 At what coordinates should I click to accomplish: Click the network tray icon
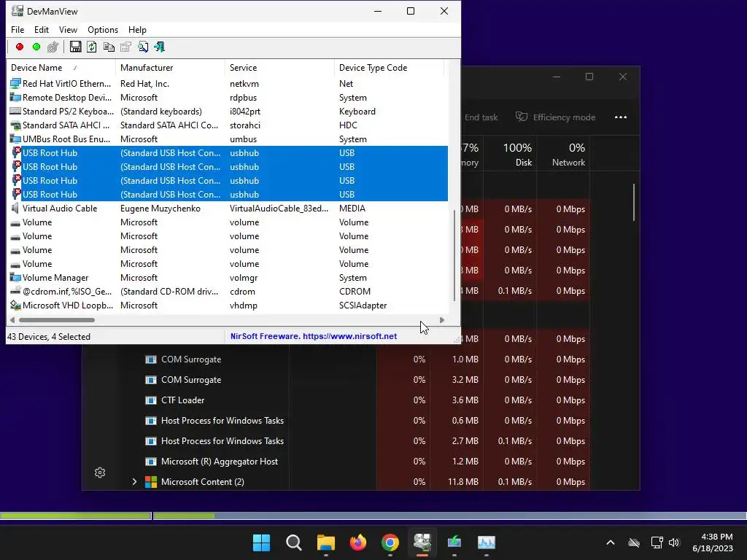[657, 542]
